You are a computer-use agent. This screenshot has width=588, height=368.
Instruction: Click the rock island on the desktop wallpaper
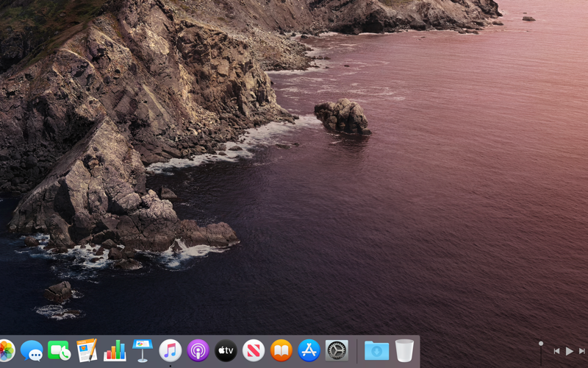(x=343, y=117)
